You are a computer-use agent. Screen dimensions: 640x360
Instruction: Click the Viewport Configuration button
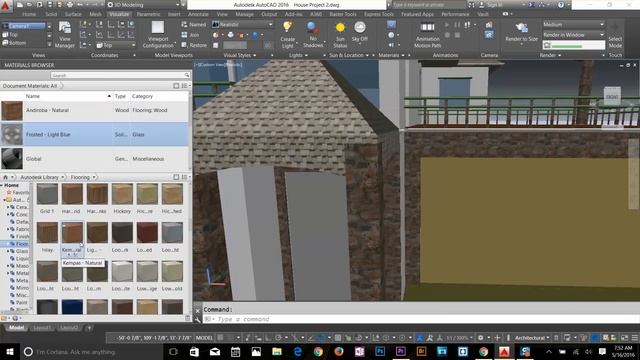(x=158, y=35)
